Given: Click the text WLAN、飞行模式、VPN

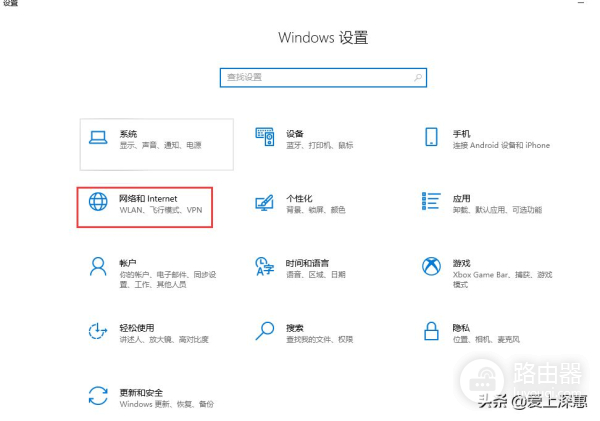Looking at the screenshot, I should [161, 210].
